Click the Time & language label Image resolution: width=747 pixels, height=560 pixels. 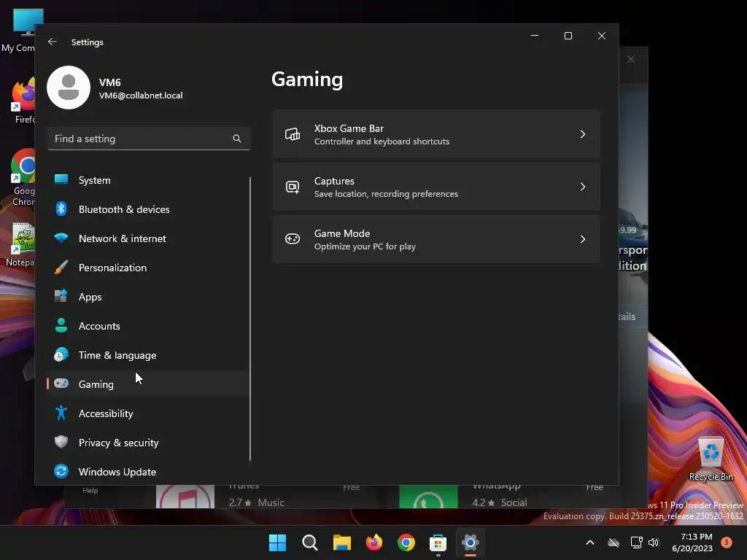[x=117, y=355]
